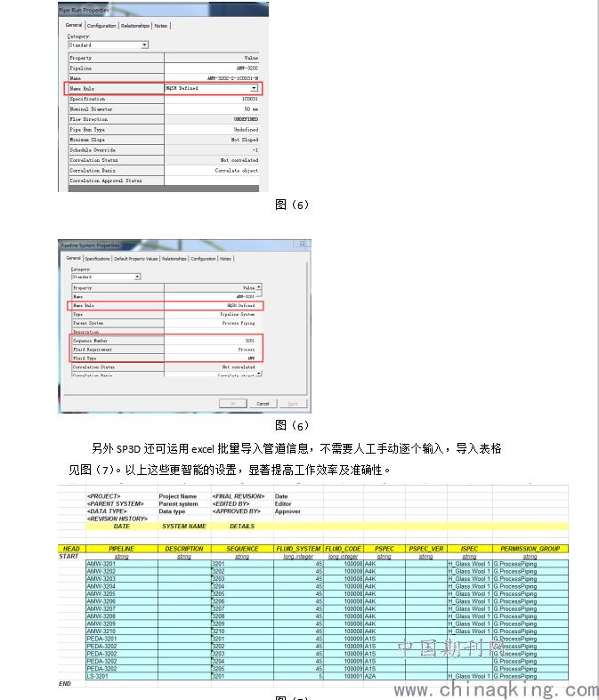Screen dimensions: 599x700
Task: Click the empty Description value field
Action: pyautogui.click(x=210, y=332)
